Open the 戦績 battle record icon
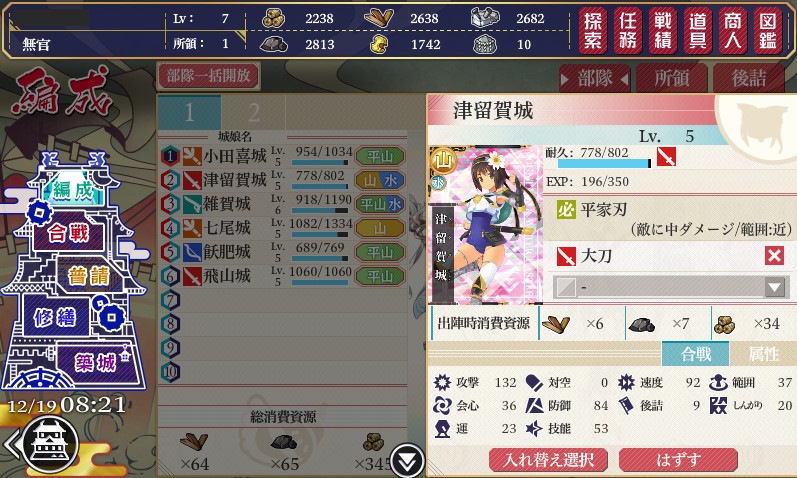The image size is (797, 478). (x=662, y=31)
